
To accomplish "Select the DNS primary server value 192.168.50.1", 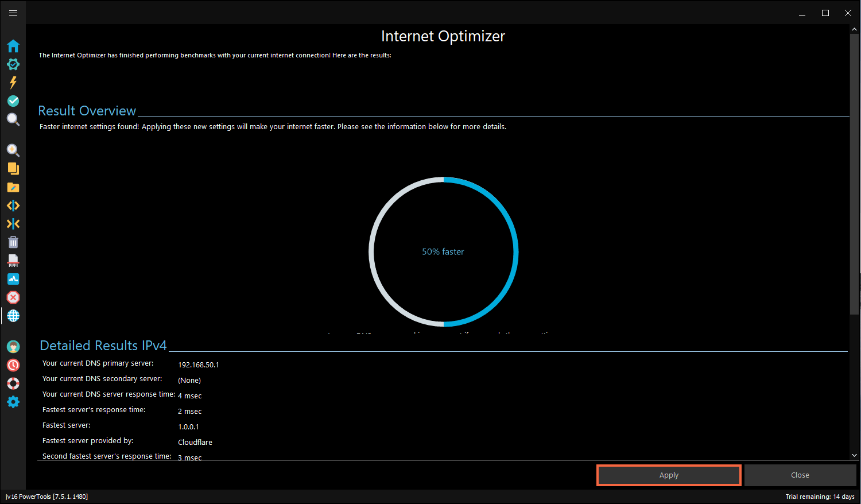I will (199, 365).
